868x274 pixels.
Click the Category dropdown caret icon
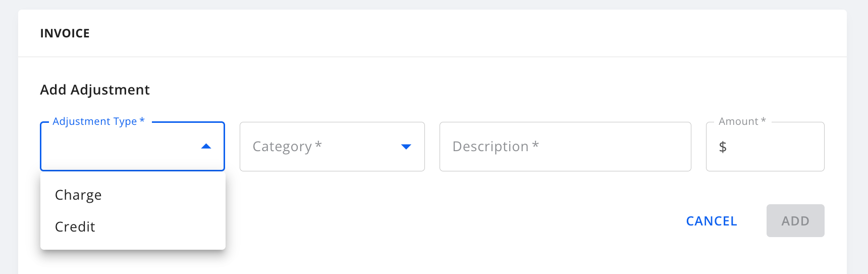pyautogui.click(x=406, y=147)
